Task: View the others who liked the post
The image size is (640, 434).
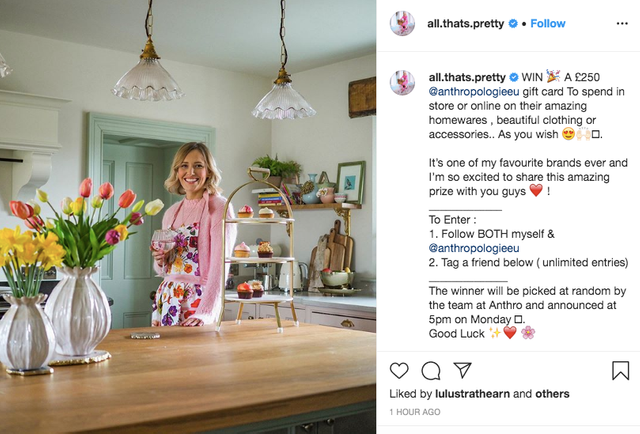Action: (x=552, y=394)
